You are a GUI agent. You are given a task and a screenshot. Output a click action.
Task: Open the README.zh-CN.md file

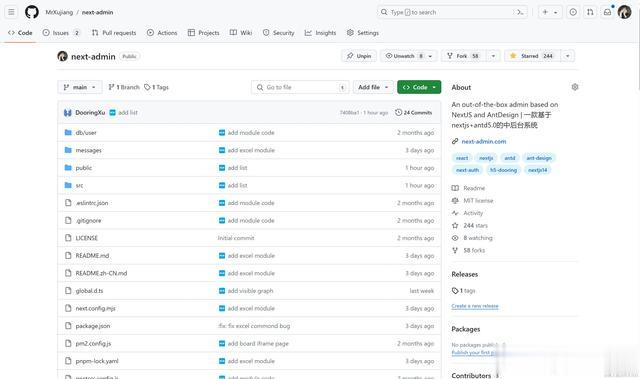pos(101,273)
